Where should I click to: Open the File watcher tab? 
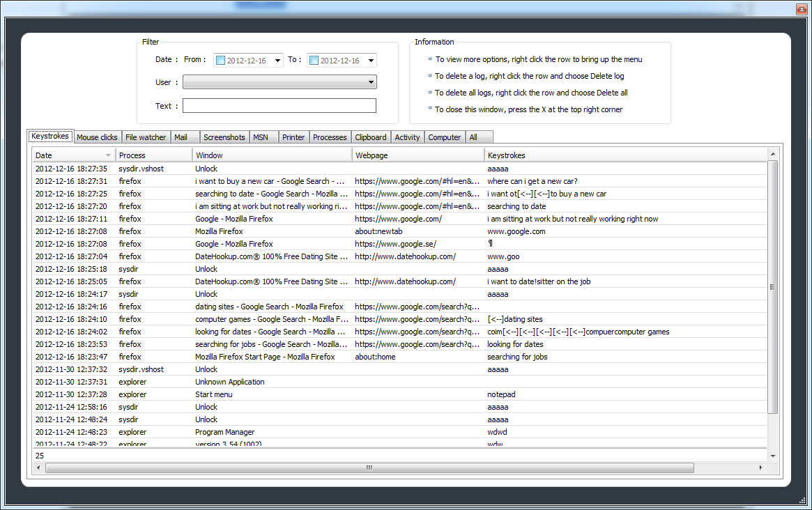[146, 137]
